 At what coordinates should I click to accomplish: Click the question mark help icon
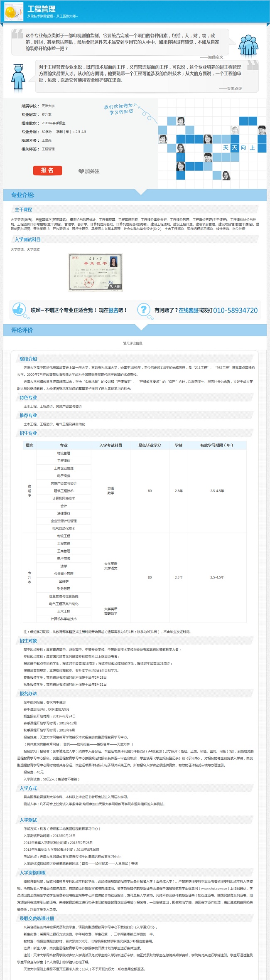[x=143, y=309]
